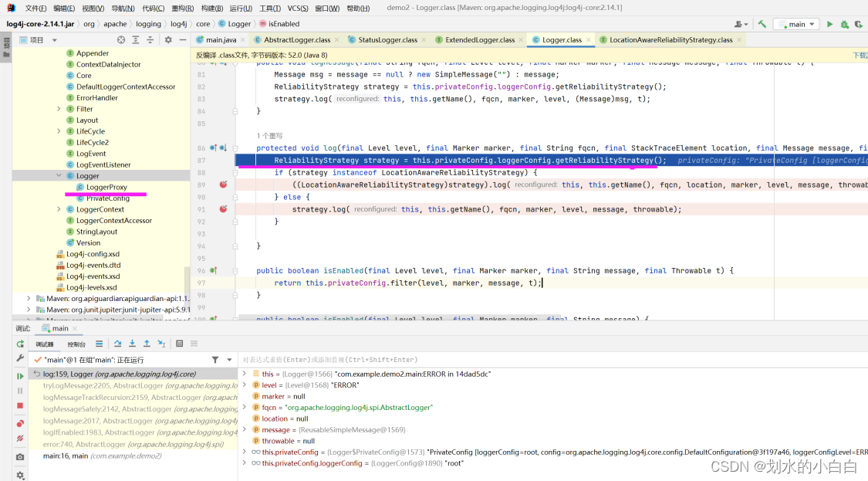Click Logger breadcrumb in navigation bar
The height and width of the screenshot is (481, 868).
point(235,24)
